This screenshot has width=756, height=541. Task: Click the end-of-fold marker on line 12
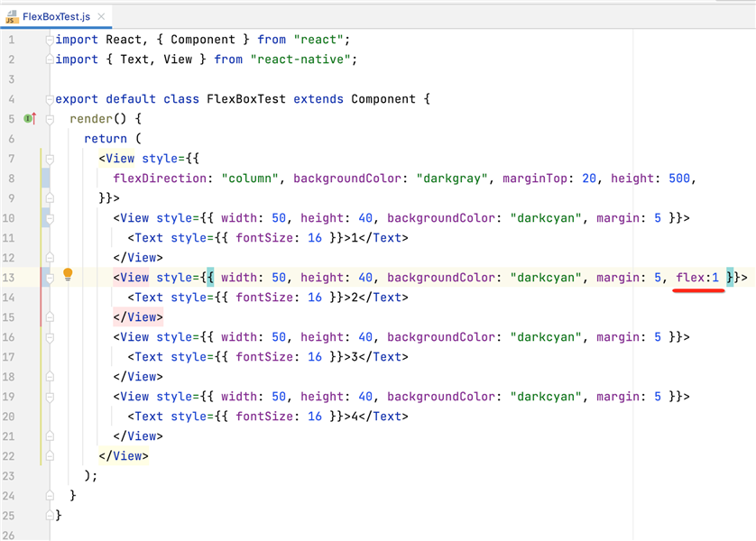[51, 258]
